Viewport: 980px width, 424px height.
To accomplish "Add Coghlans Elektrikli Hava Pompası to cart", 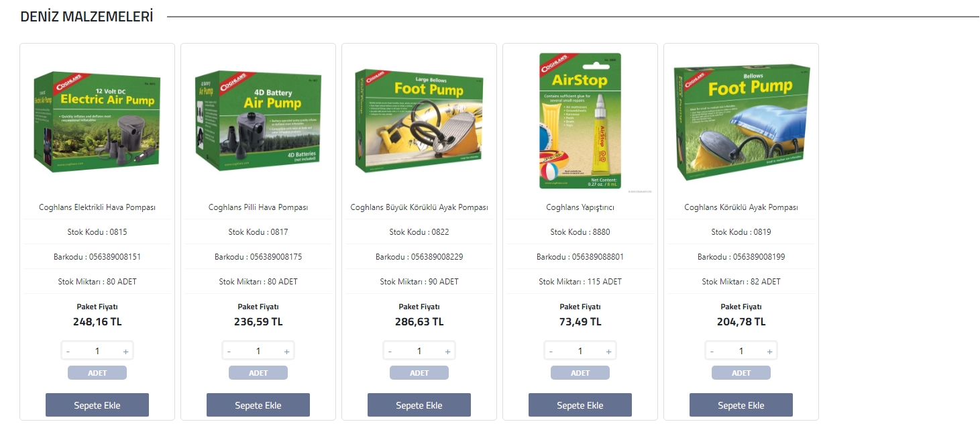I will coord(97,405).
